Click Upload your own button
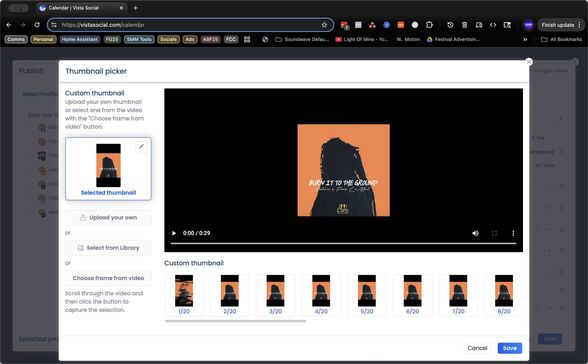 point(108,218)
